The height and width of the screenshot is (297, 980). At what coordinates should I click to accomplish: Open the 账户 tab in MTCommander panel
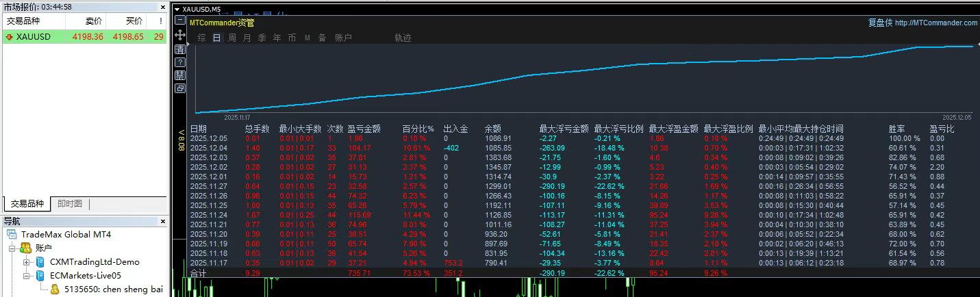pos(343,38)
